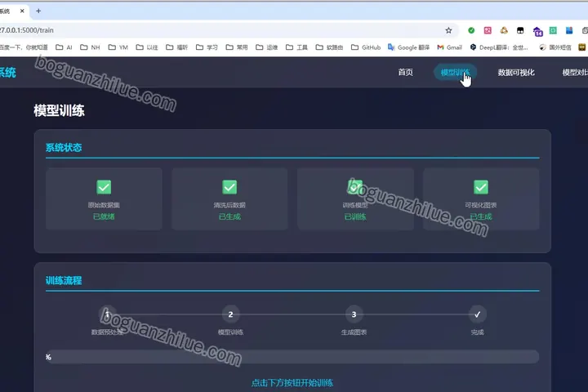The height and width of the screenshot is (392, 588).
Task: Select the 模型训练 nav item
Action: tap(455, 73)
